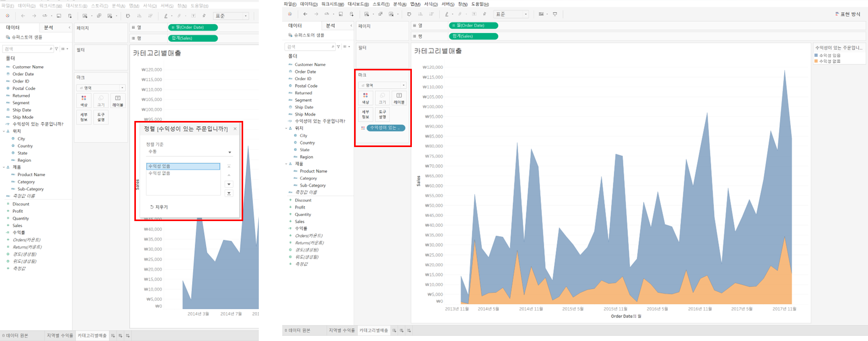Open fit (표준) dropdown in left window toolbar
Screen dimensions: 868x341
[230, 16]
